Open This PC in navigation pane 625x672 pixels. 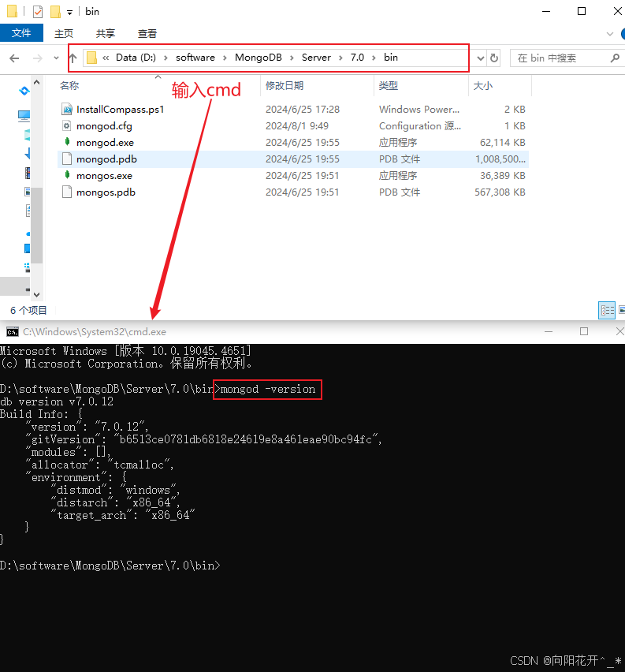tap(24, 115)
